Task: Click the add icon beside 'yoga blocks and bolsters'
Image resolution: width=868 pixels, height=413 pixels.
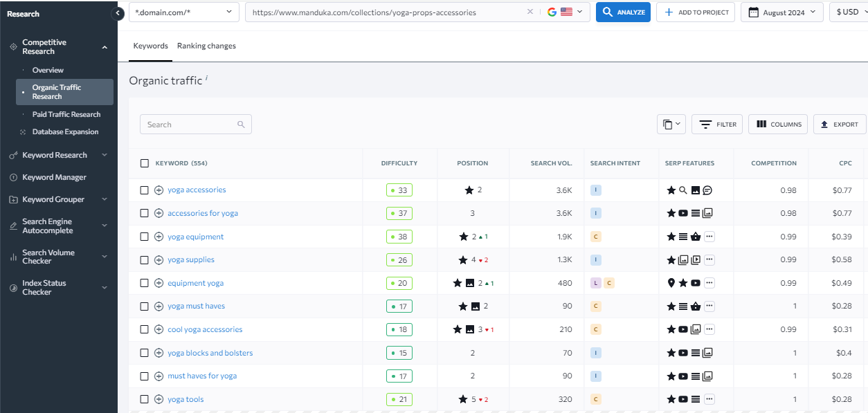Action: [x=159, y=353]
